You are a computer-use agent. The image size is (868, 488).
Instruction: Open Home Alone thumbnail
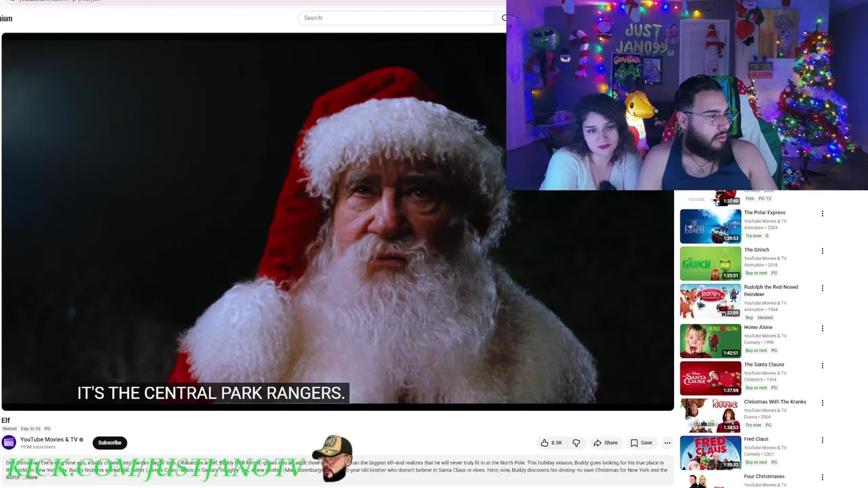(711, 341)
